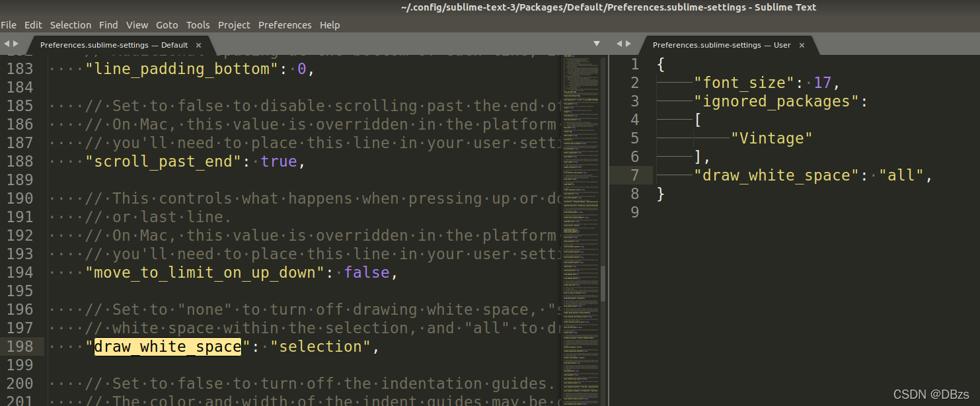The image size is (980, 406).
Task: Close the User settings tab
Action: click(802, 45)
